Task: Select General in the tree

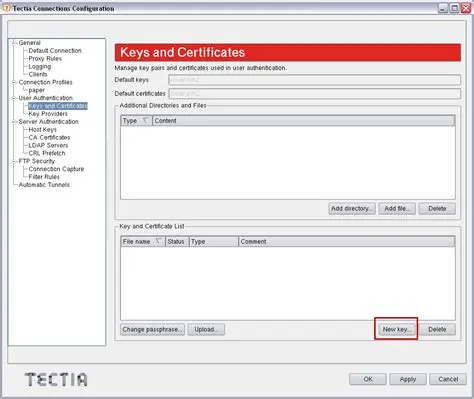Action: (29, 43)
